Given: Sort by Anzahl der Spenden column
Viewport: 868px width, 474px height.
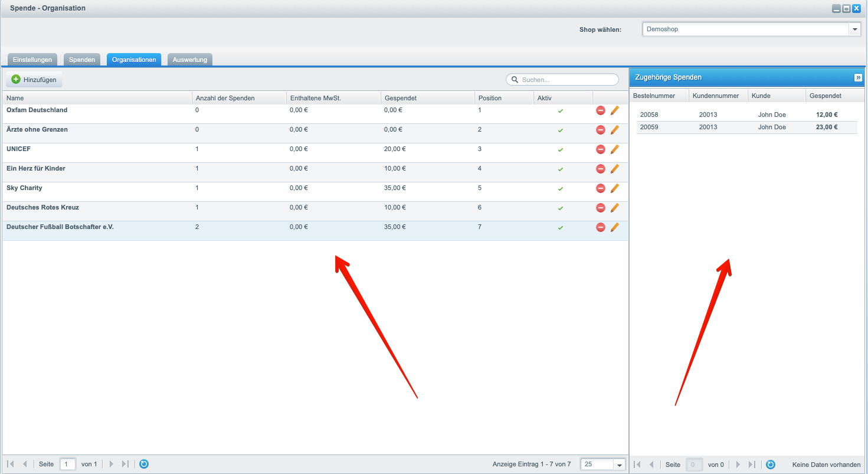Looking at the screenshot, I should tap(239, 98).
